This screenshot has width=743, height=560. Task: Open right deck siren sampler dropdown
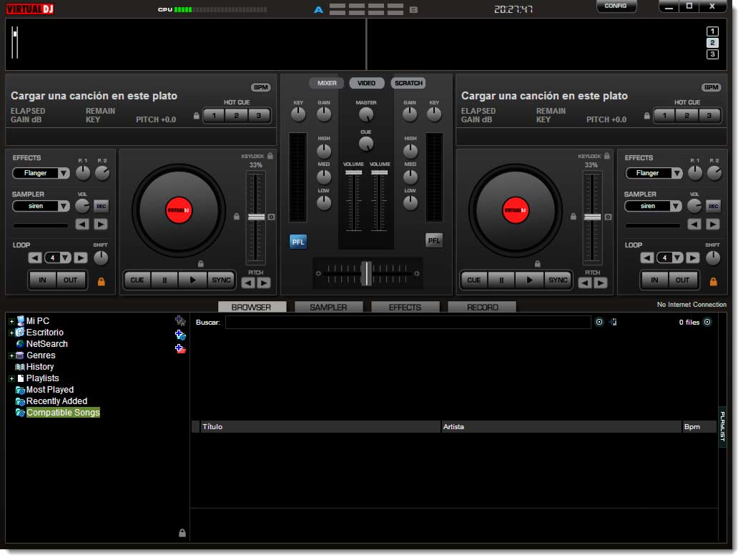click(676, 206)
